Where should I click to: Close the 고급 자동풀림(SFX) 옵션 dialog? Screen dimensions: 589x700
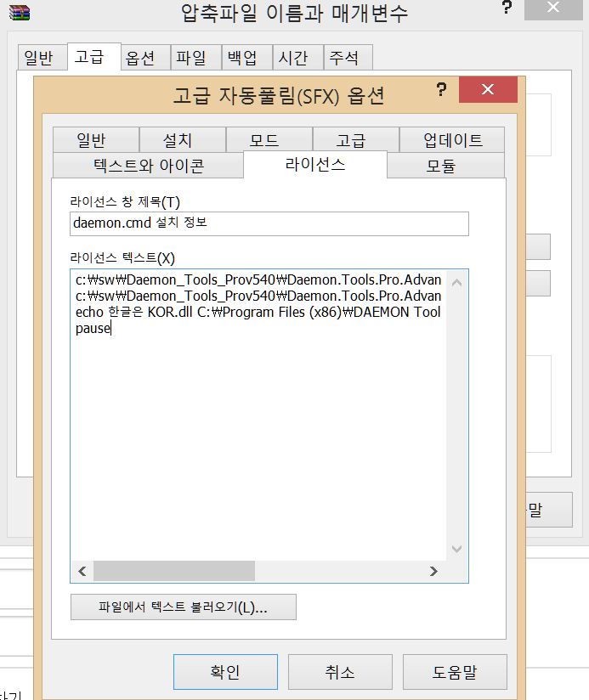(x=488, y=89)
